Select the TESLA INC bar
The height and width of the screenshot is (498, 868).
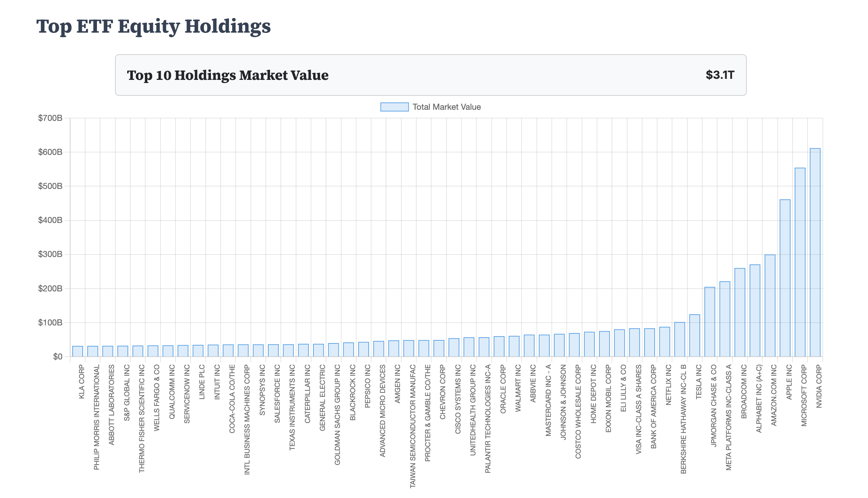pyautogui.click(x=695, y=335)
